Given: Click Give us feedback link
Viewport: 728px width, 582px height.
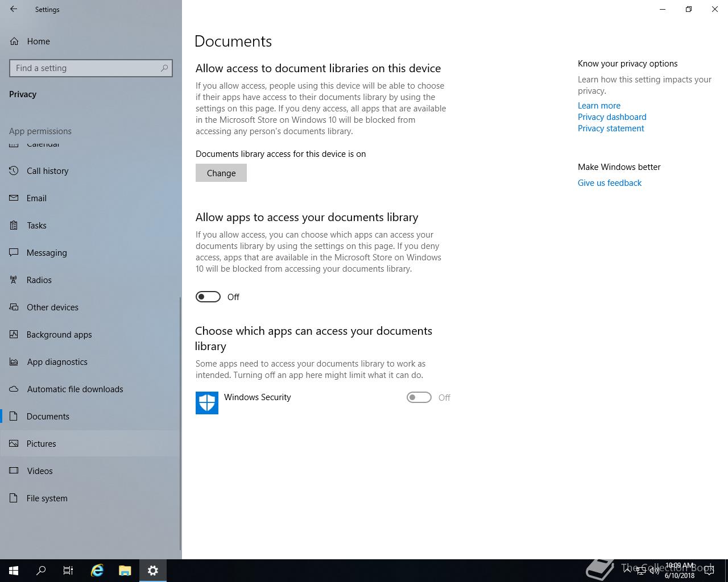Looking at the screenshot, I should [x=610, y=183].
